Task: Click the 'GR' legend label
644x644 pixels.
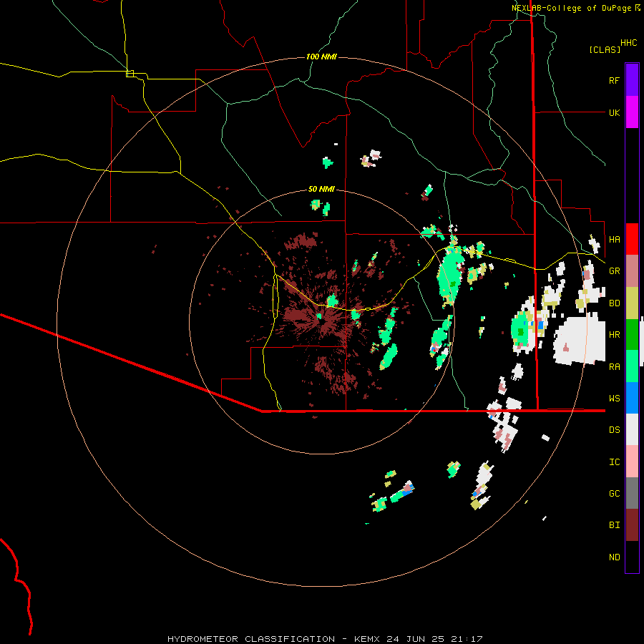Action: [614, 271]
